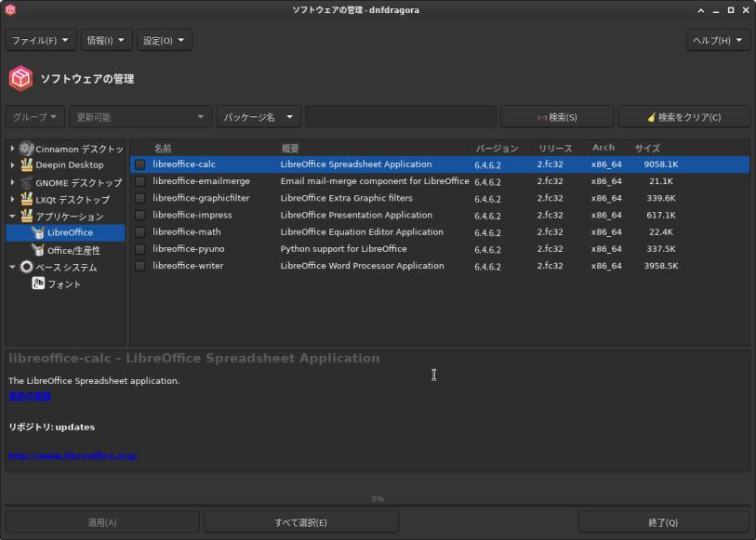Select 'Python support for LibreOffice' summary text
The width and height of the screenshot is (756, 540).
(x=343, y=248)
